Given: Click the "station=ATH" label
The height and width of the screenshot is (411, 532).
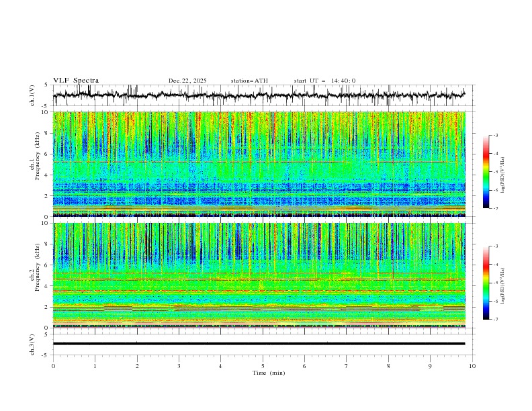Looking at the screenshot, I should [249, 81].
